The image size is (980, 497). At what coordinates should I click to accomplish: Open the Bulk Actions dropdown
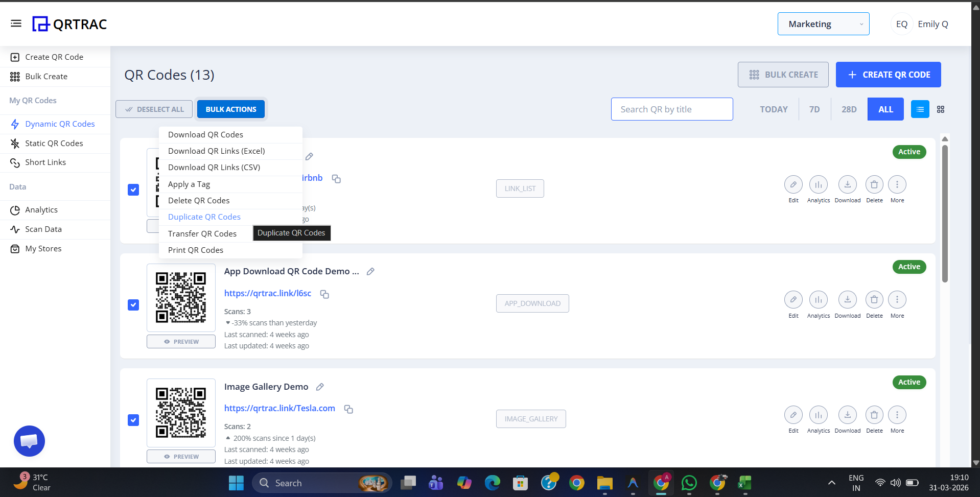click(x=230, y=109)
